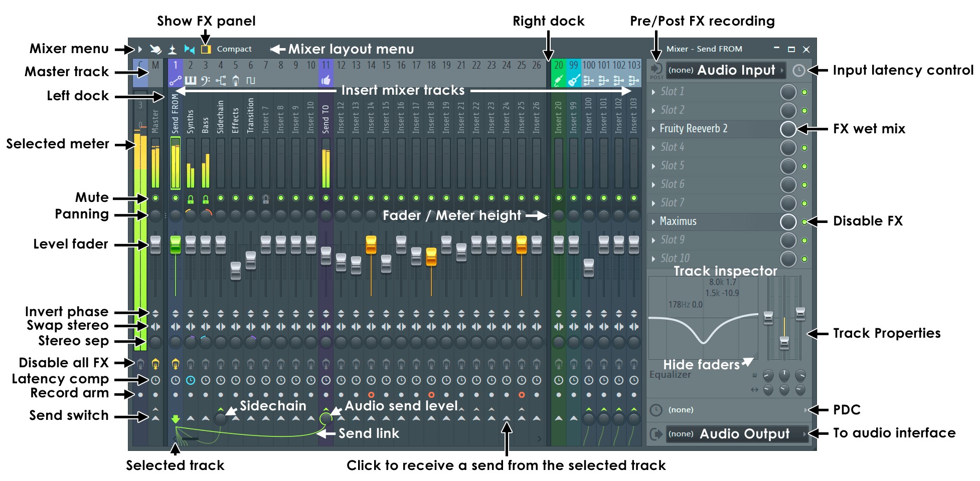Click the Disable all FX lightbulb on Master

(x=155, y=365)
